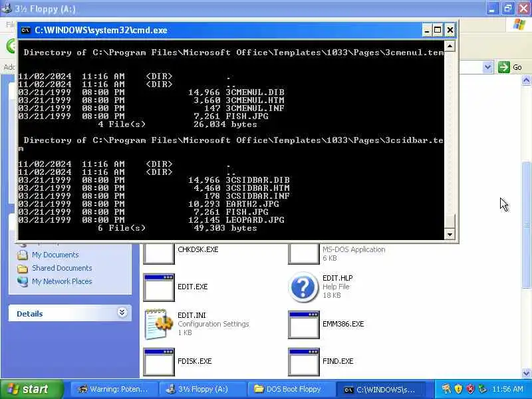This screenshot has height=399, width=532.
Task: Click the cmd window scroll down arrow
Action: [450, 234]
